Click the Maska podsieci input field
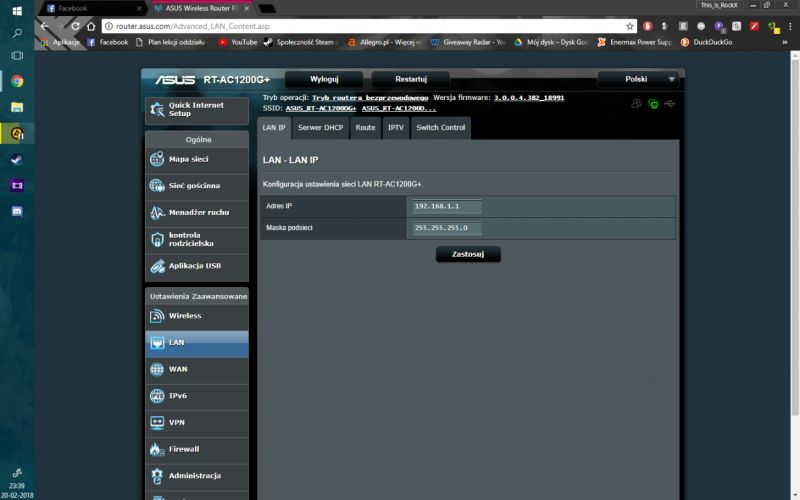The width and height of the screenshot is (800, 500). pyautogui.click(x=447, y=228)
